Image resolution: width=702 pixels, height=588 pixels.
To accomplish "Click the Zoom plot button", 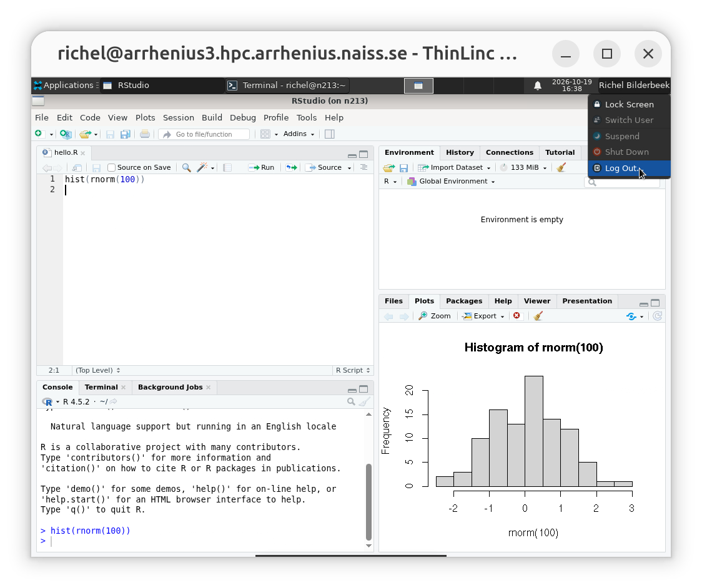I will (x=435, y=316).
